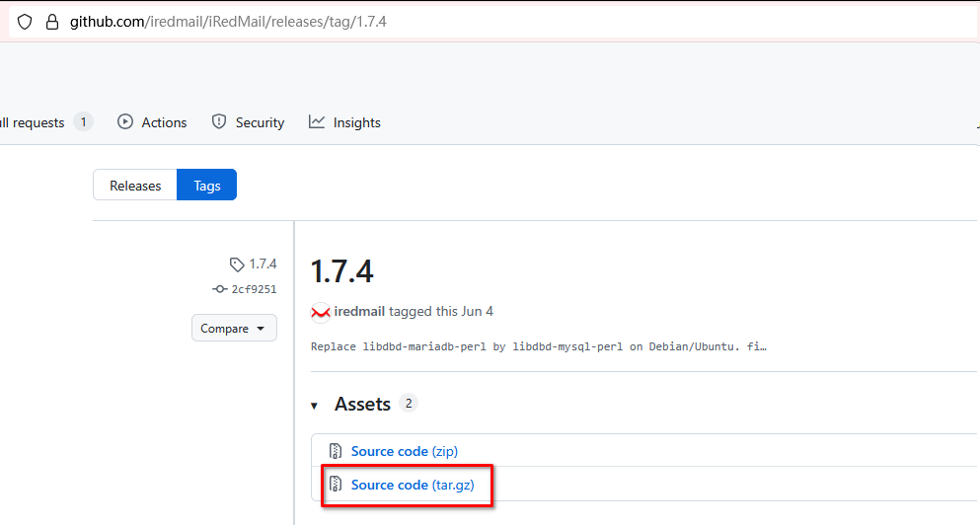Open the Pull requests tab

point(35,122)
